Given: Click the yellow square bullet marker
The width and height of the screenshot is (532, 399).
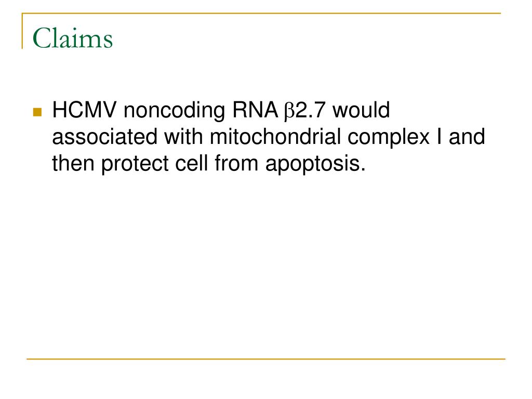Looking at the screenshot, I should coord(37,112).
